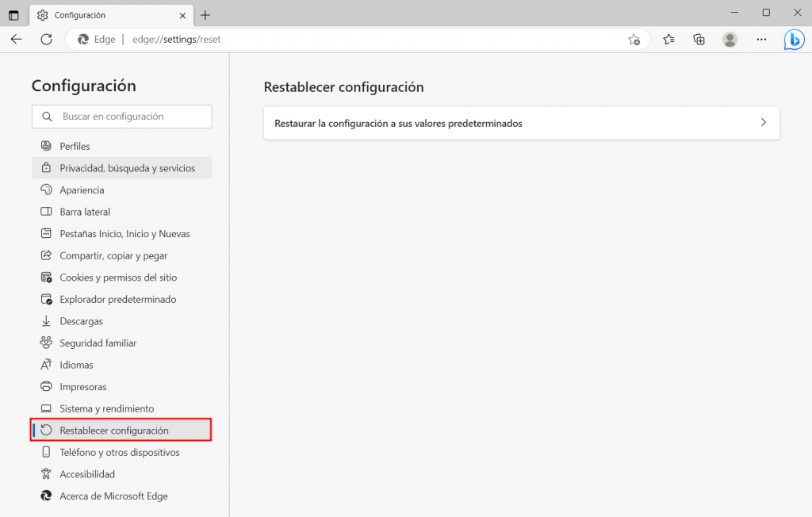Open Perfiles settings section

coord(76,146)
